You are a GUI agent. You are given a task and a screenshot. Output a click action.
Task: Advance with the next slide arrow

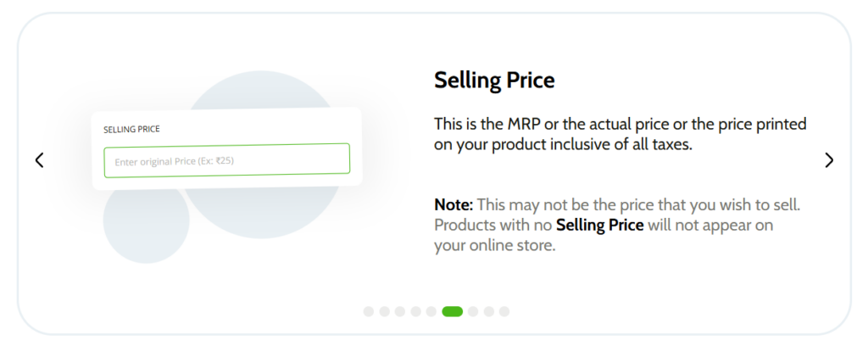pyautogui.click(x=829, y=160)
